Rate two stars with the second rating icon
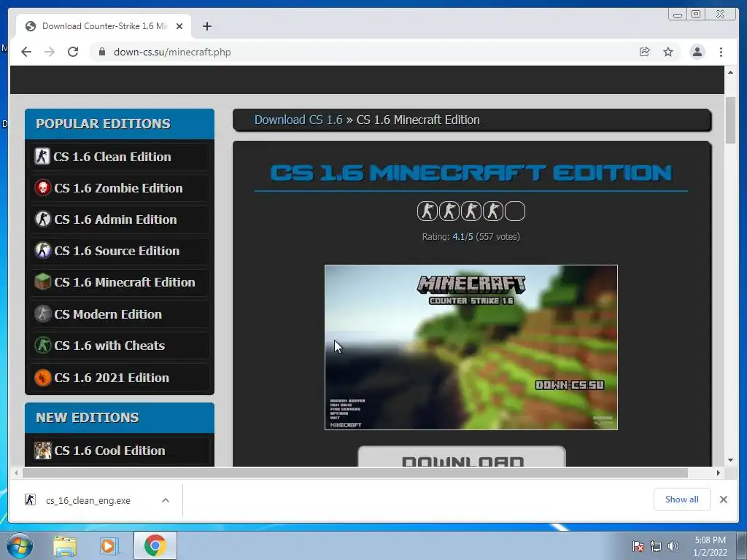 tap(449, 211)
